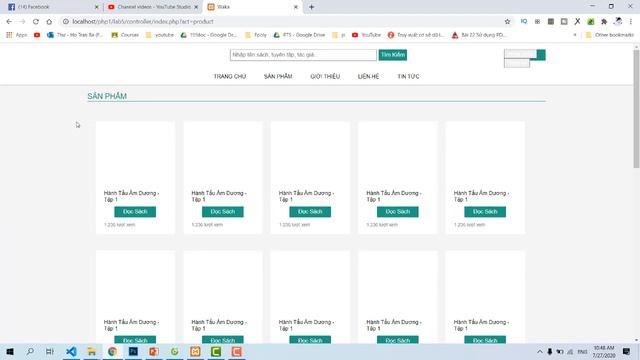Open the green Camtasia taskbar icon
Screen dimensions: 640x360
coord(216,351)
